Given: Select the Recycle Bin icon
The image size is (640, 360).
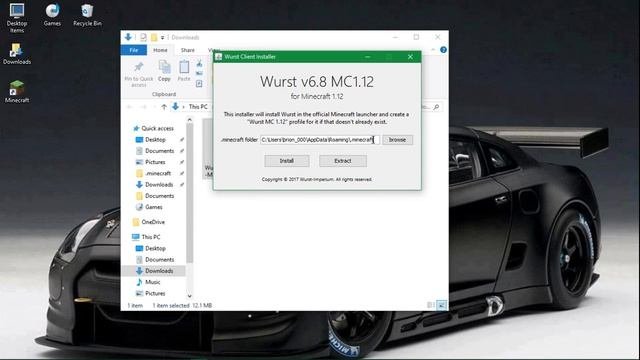Looking at the screenshot, I should (87, 15).
